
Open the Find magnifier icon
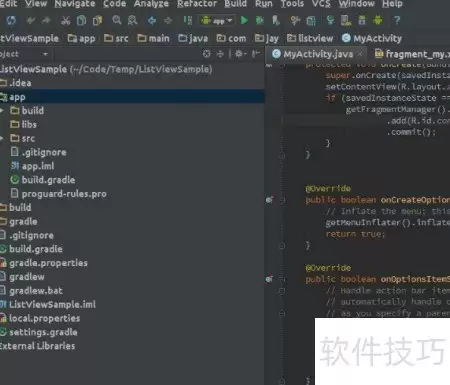(x=117, y=20)
